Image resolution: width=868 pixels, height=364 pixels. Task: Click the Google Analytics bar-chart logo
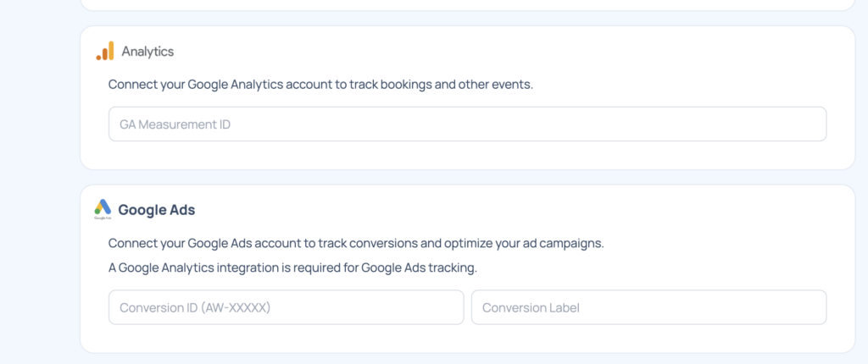coord(105,52)
